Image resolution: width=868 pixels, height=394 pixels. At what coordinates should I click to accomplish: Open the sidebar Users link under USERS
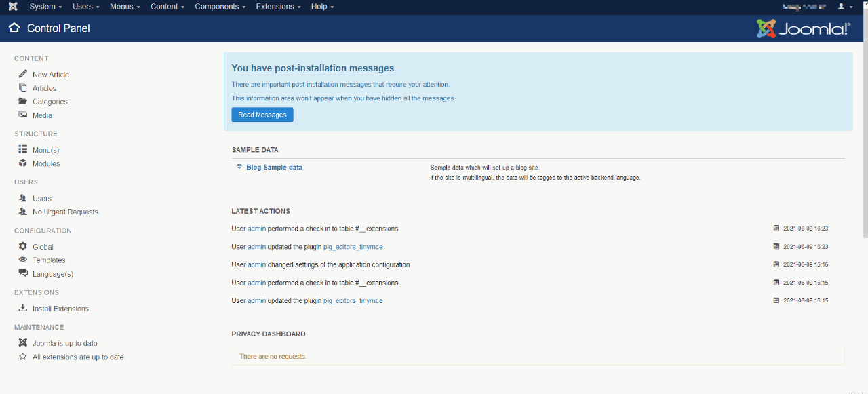(x=42, y=199)
